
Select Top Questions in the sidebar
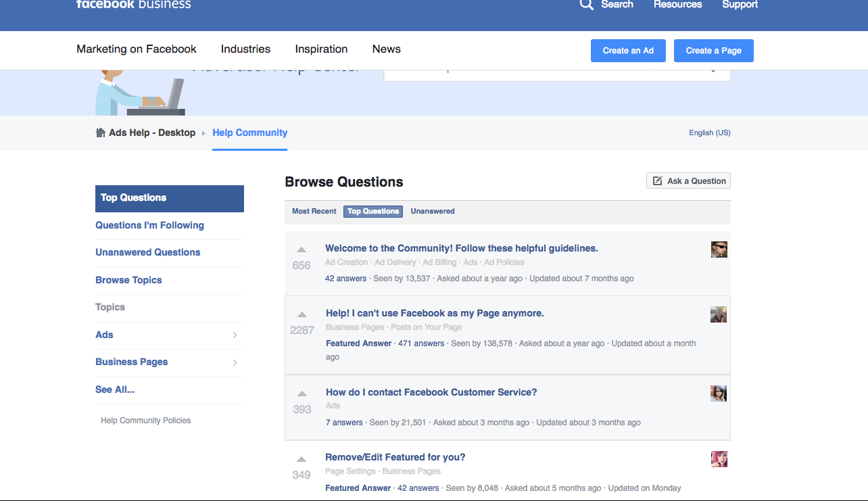point(170,198)
